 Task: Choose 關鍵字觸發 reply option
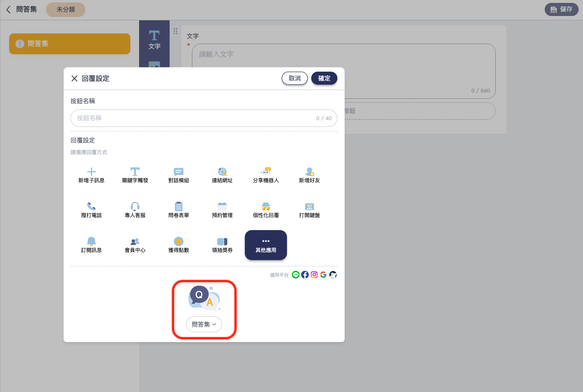point(135,172)
